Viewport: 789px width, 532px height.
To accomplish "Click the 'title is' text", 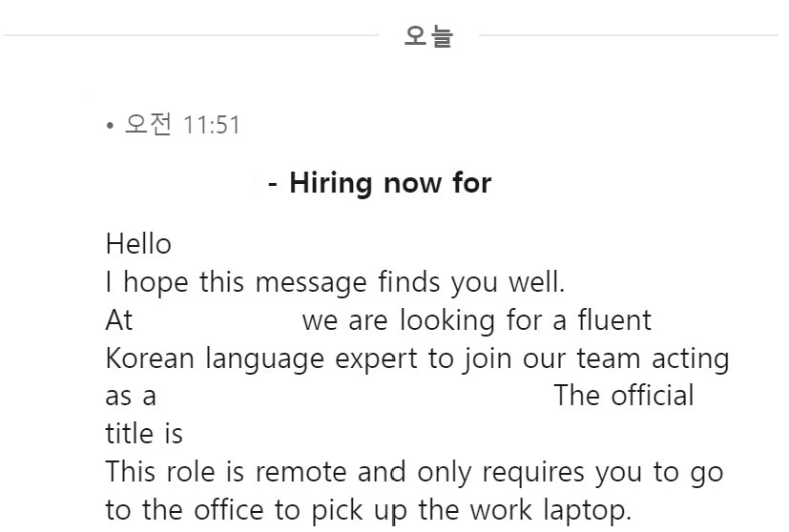I will [x=144, y=434].
